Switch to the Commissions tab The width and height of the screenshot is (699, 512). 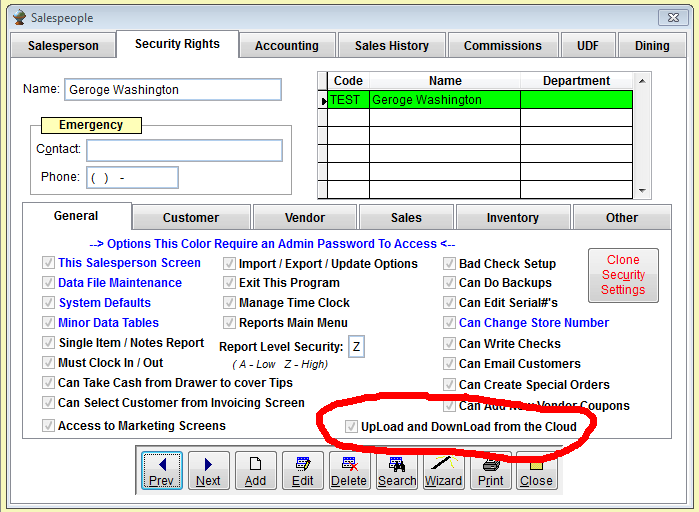[x=502, y=45]
